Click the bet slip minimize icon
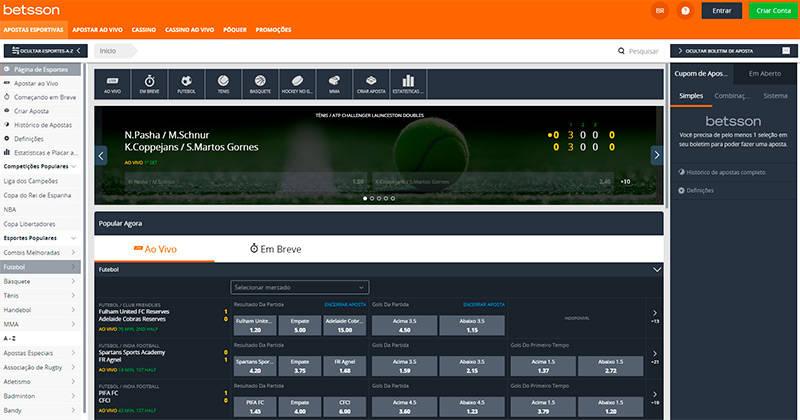The image size is (800, 420). tap(786, 51)
